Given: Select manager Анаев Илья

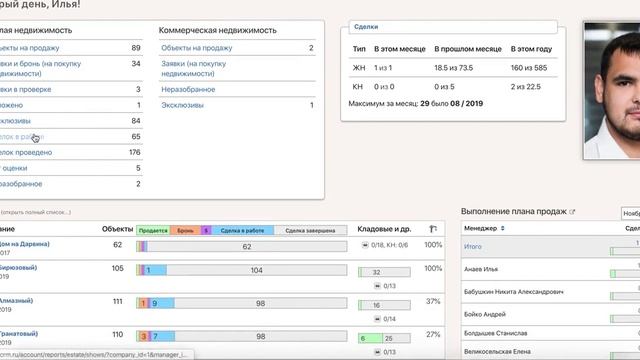Looking at the screenshot, I should 481,269.
